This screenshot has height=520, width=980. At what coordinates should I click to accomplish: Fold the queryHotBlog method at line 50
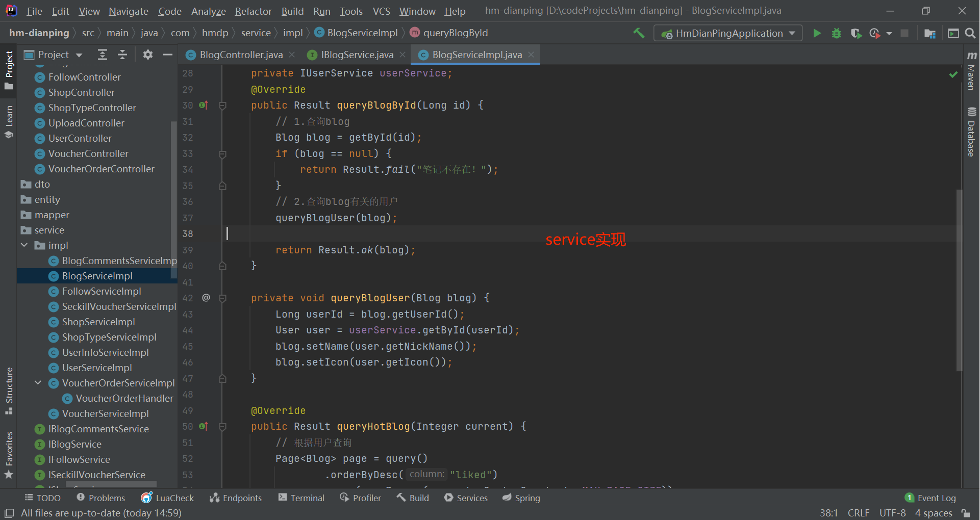coord(222,427)
